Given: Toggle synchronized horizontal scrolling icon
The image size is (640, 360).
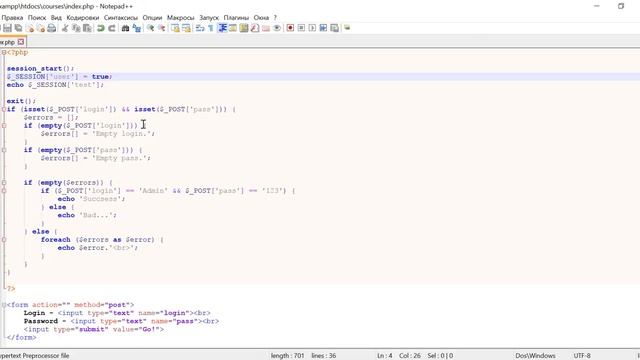Looking at the screenshot, I should point(186,28).
